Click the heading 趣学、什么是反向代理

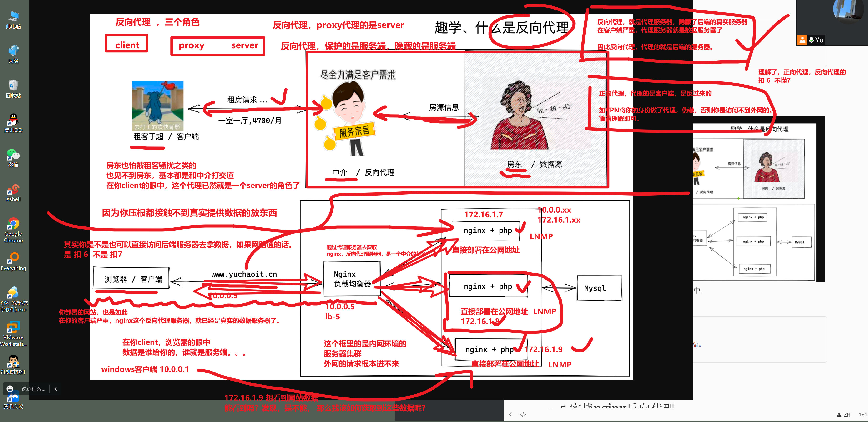click(502, 27)
